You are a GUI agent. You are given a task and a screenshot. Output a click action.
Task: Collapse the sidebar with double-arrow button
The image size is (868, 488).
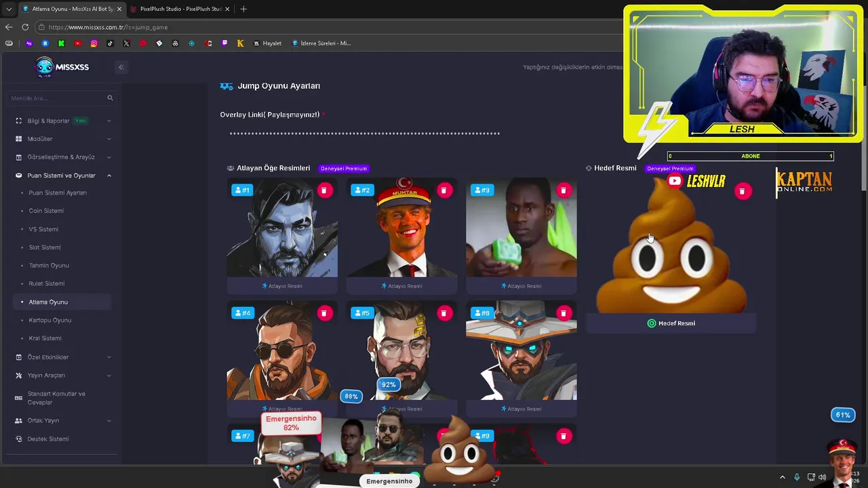pyautogui.click(x=121, y=66)
